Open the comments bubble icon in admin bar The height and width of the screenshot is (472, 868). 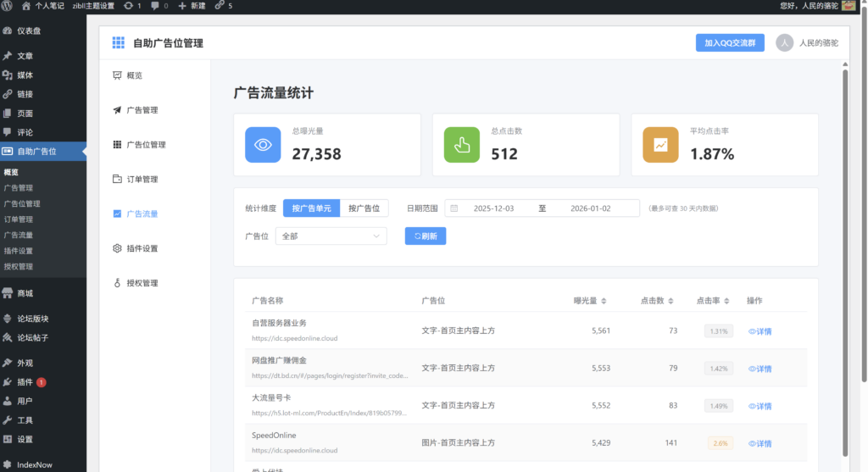(x=154, y=6)
